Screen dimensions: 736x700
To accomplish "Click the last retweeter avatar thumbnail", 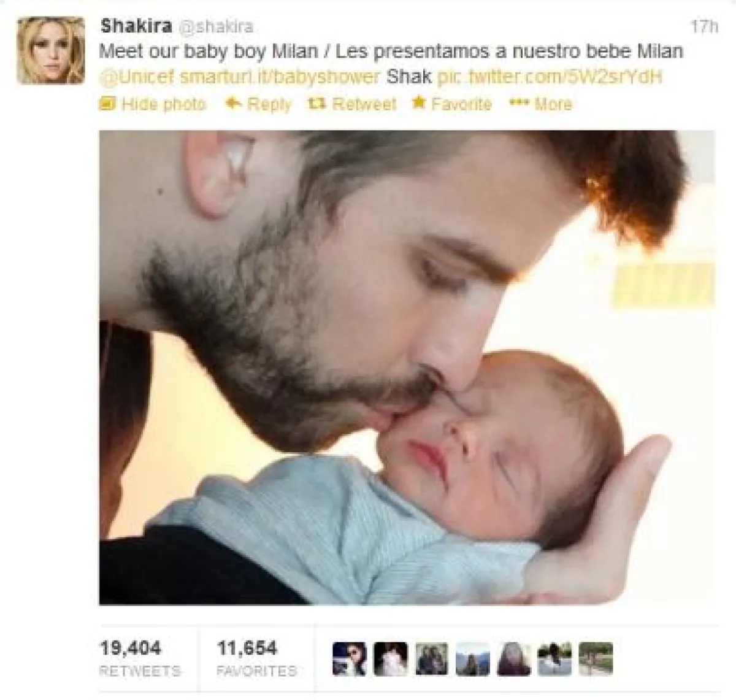I will click(596, 659).
